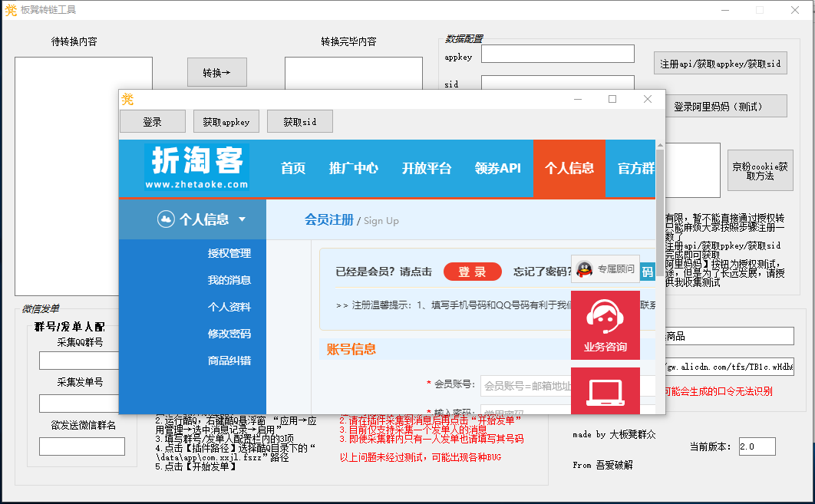
Task: Open 授权管理 in the sidebar
Action: click(x=229, y=253)
